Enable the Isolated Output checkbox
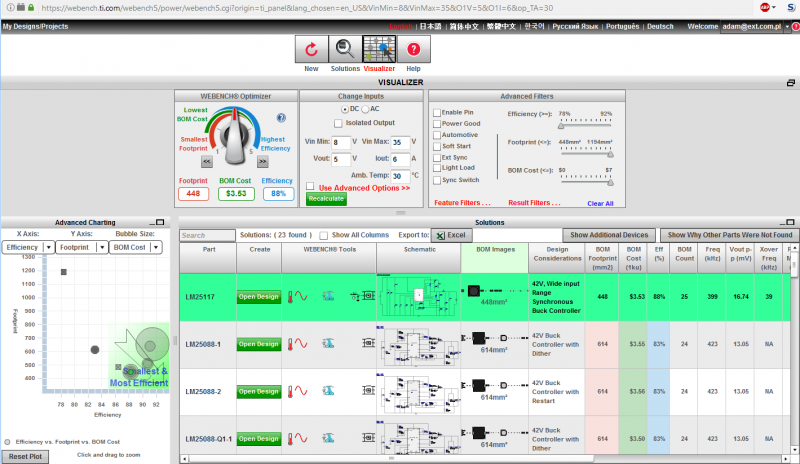Viewport: 800px width, 464px height. 338,122
